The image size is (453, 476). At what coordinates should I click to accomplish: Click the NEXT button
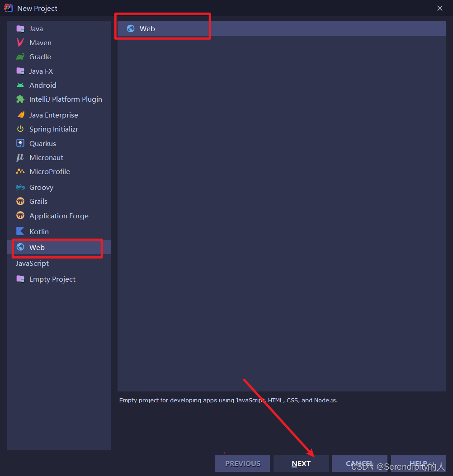pos(301,463)
